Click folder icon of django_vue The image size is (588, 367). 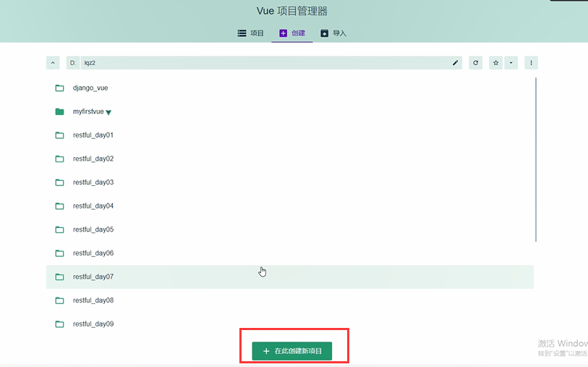click(x=59, y=88)
